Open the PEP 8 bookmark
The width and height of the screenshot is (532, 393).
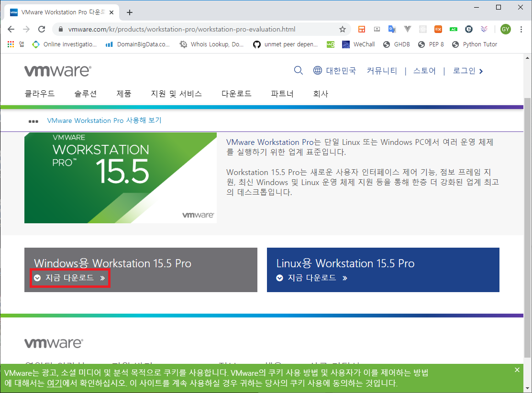pos(431,44)
